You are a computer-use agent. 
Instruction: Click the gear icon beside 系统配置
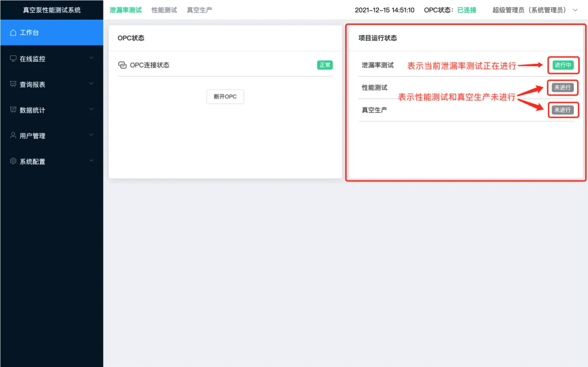(13, 161)
